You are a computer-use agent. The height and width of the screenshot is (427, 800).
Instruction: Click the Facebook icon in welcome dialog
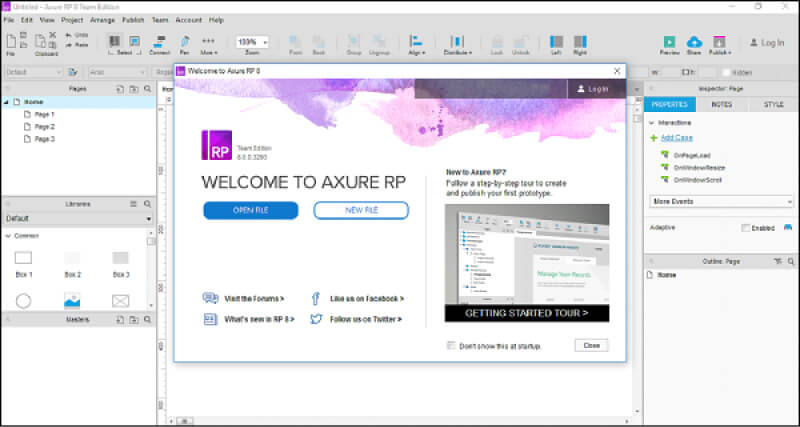[x=315, y=298]
